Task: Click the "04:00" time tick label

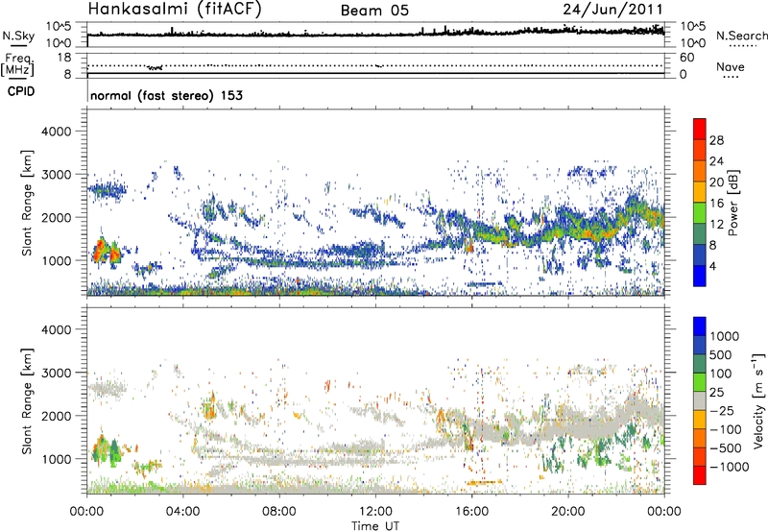Action: [182, 512]
